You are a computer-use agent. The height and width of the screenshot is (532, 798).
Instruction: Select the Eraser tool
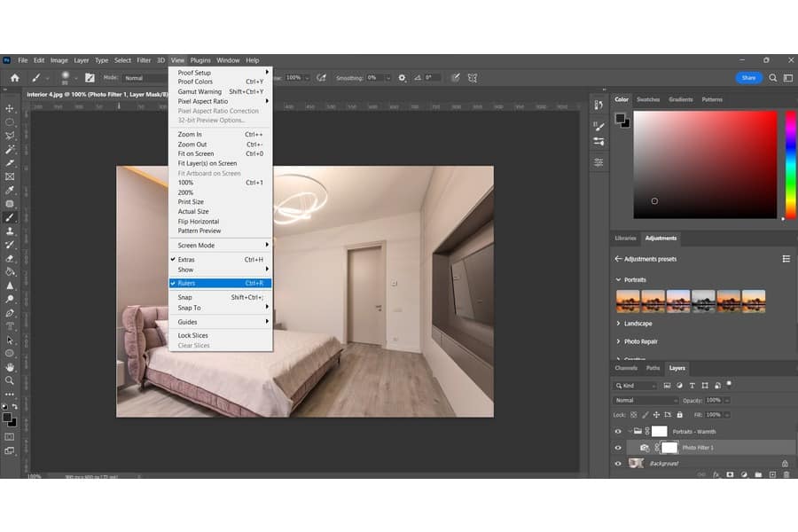(x=10, y=258)
